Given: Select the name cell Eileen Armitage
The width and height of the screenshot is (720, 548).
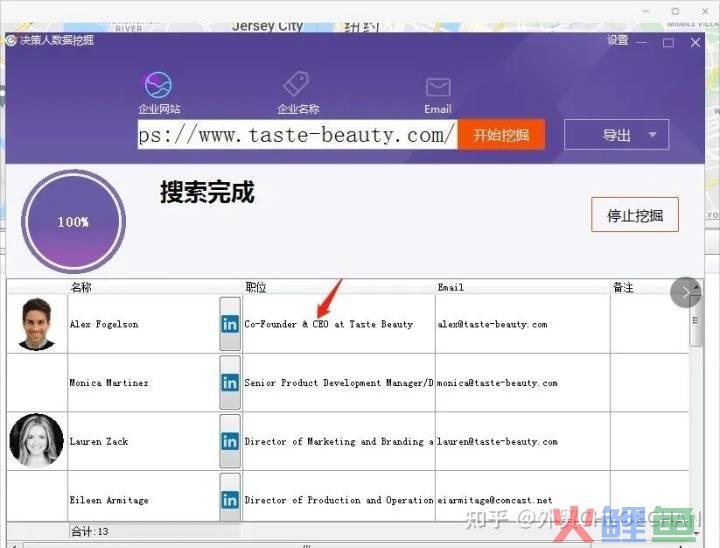Looking at the screenshot, I should click(143, 497).
